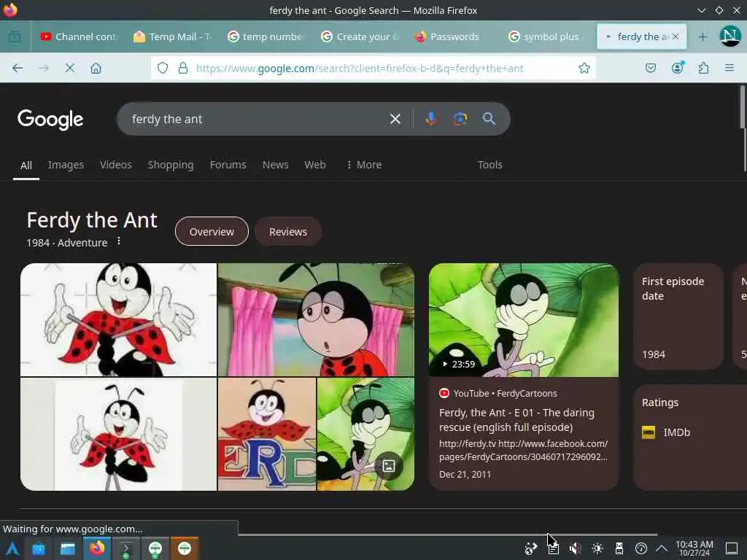Image resolution: width=747 pixels, height=560 pixels.
Task: Switch to Temp Mail tab
Action: tap(172, 36)
